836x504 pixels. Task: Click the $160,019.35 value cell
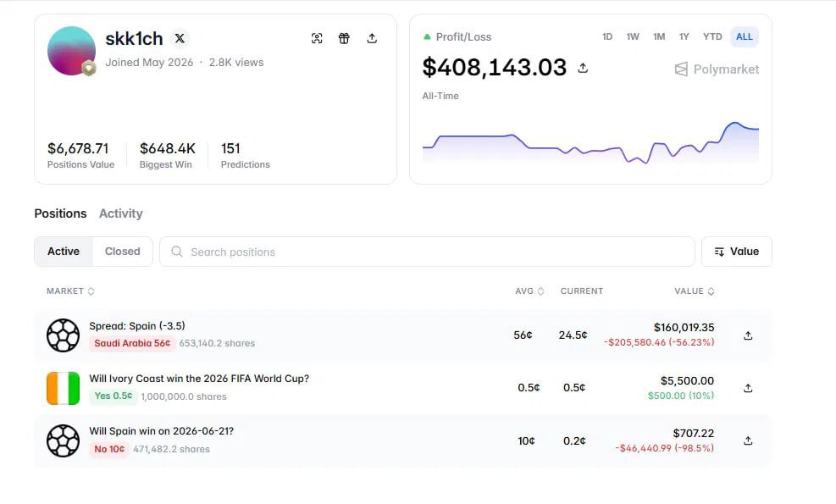pos(684,328)
